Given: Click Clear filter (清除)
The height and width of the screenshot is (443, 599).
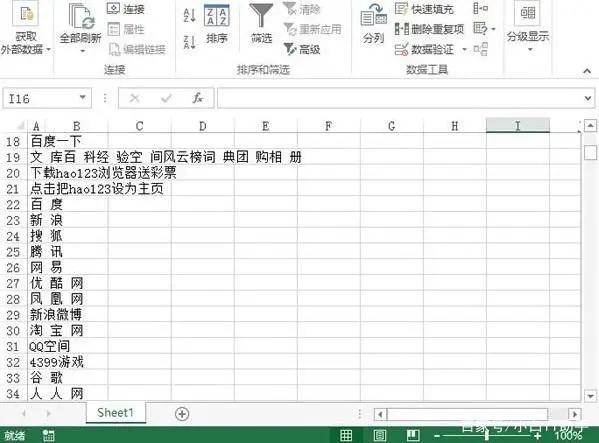Looking at the screenshot, I should [x=301, y=9].
